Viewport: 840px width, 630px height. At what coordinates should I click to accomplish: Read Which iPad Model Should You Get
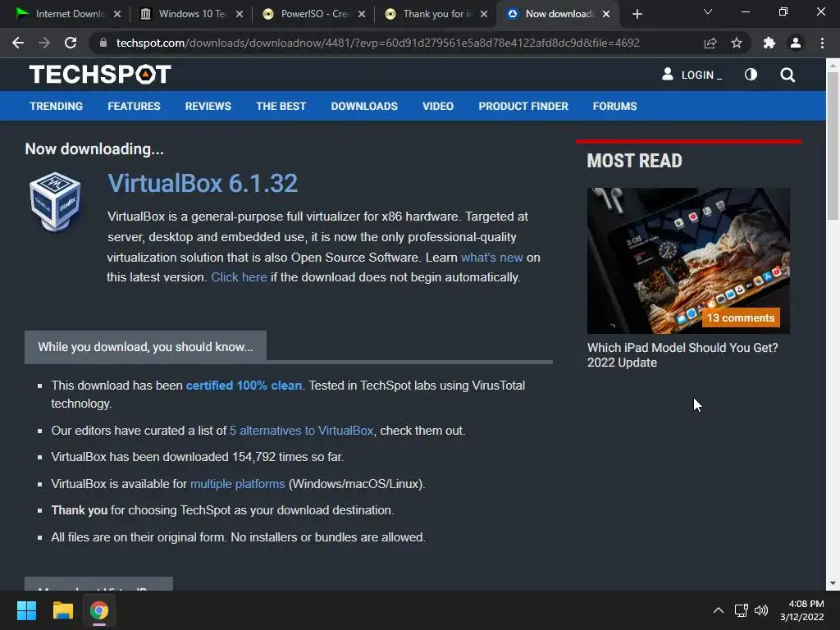(x=682, y=355)
